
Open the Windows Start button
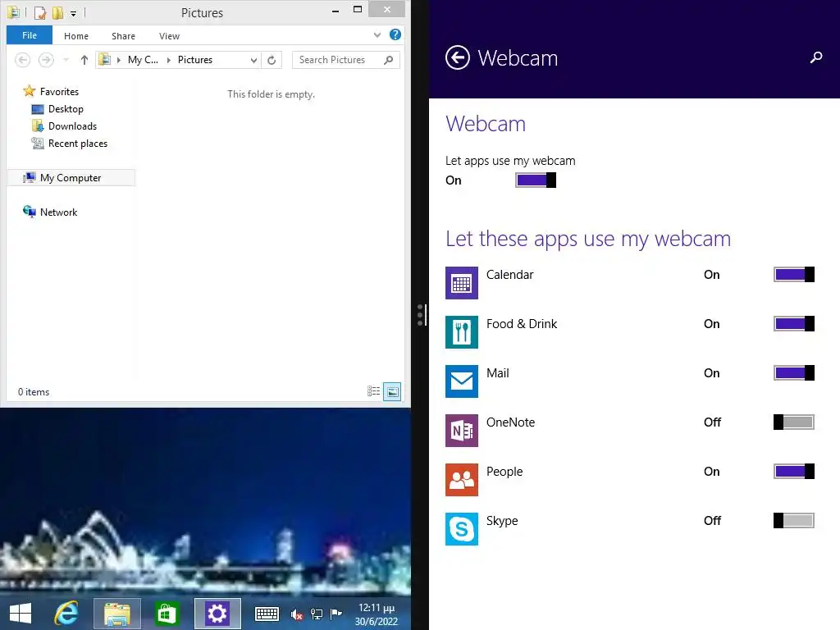point(21,614)
